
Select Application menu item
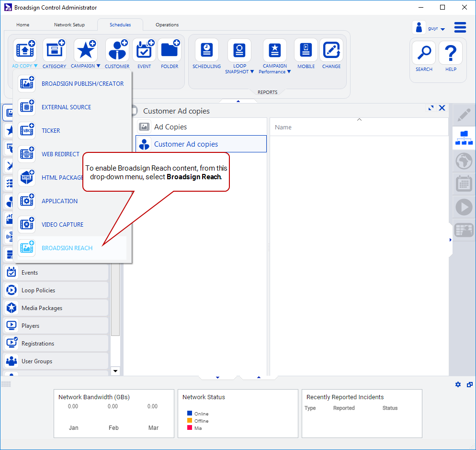(72, 201)
